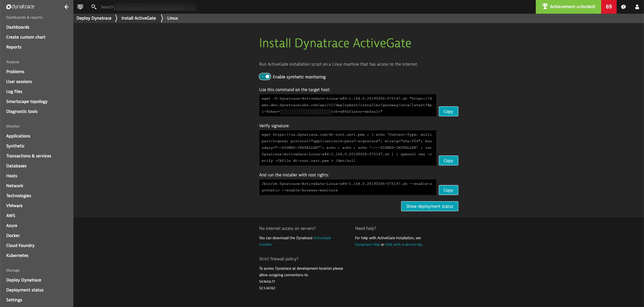This screenshot has width=644, height=307.
Task: Open Network in the sidebar
Action: [x=15, y=186]
